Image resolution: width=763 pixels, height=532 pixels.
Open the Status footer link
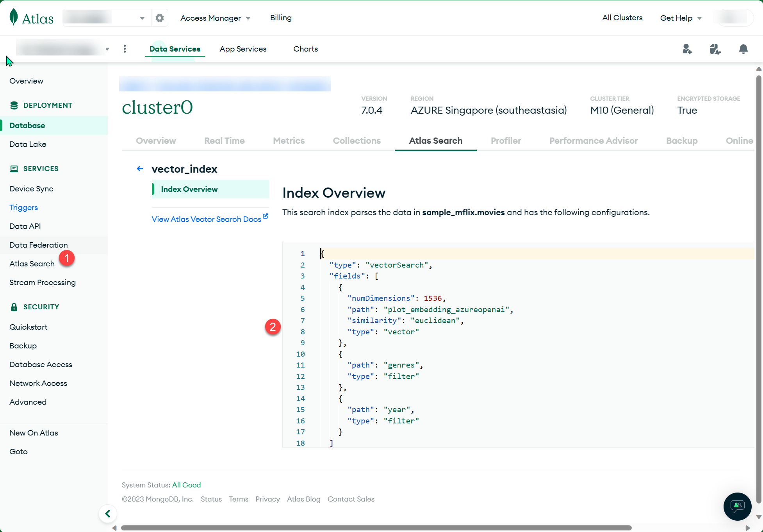coord(211,499)
